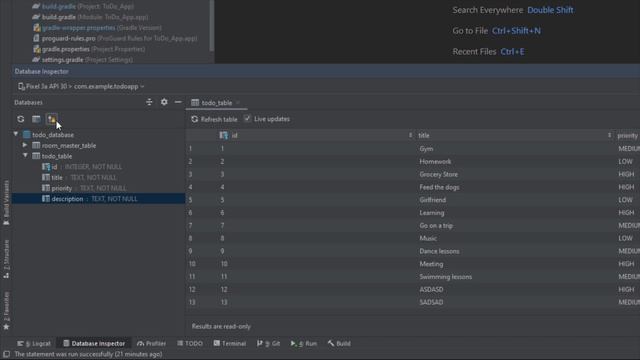Close the todo_table tab
640x360 pixels.
click(238, 103)
